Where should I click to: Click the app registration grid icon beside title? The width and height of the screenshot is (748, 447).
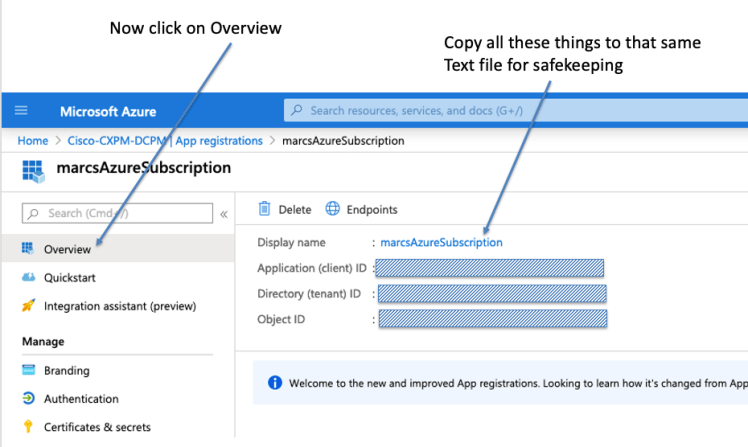(x=33, y=171)
